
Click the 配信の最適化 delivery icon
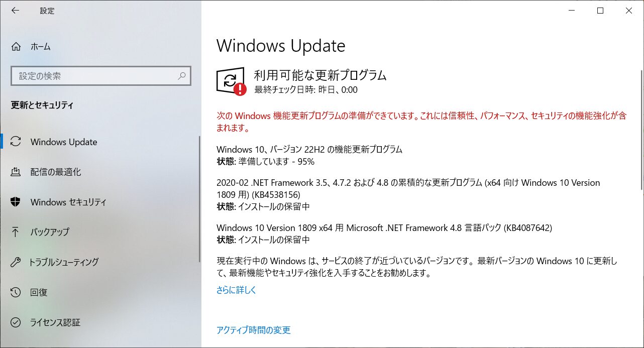tap(16, 172)
